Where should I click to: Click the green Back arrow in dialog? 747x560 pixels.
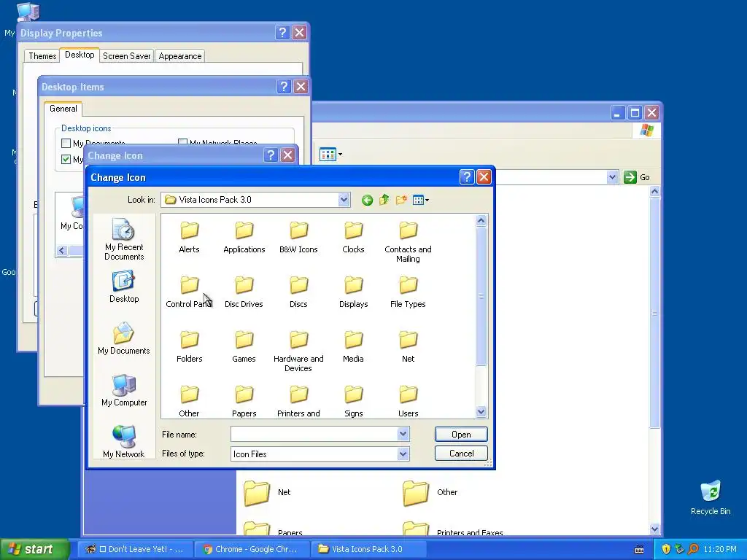pyautogui.click(x=367, y=200)
